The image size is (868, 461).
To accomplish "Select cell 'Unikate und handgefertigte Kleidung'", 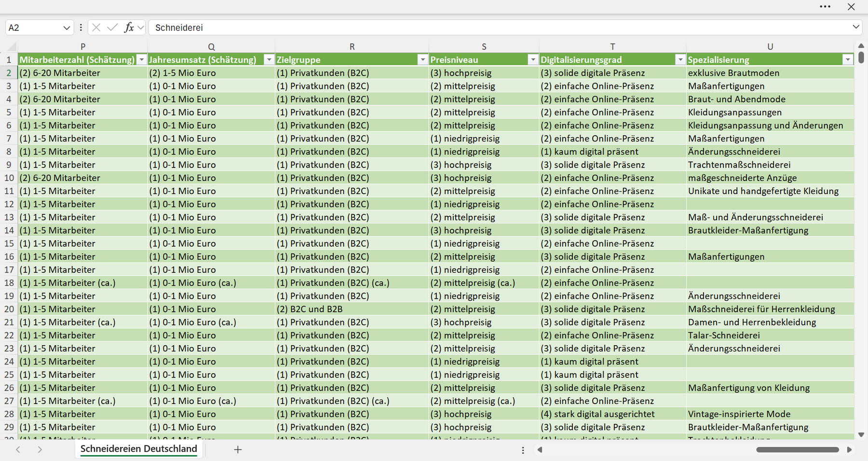I will (x=770, y=191).
